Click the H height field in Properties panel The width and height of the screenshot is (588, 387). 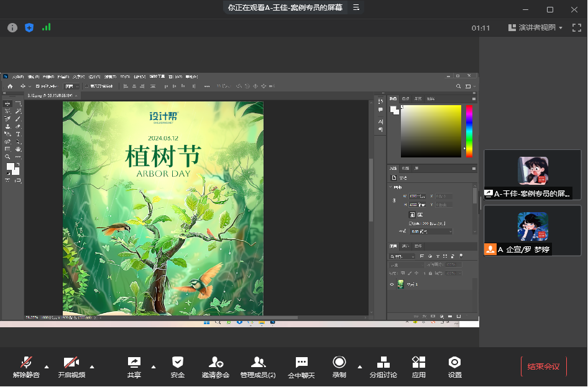tap(417, 205)
